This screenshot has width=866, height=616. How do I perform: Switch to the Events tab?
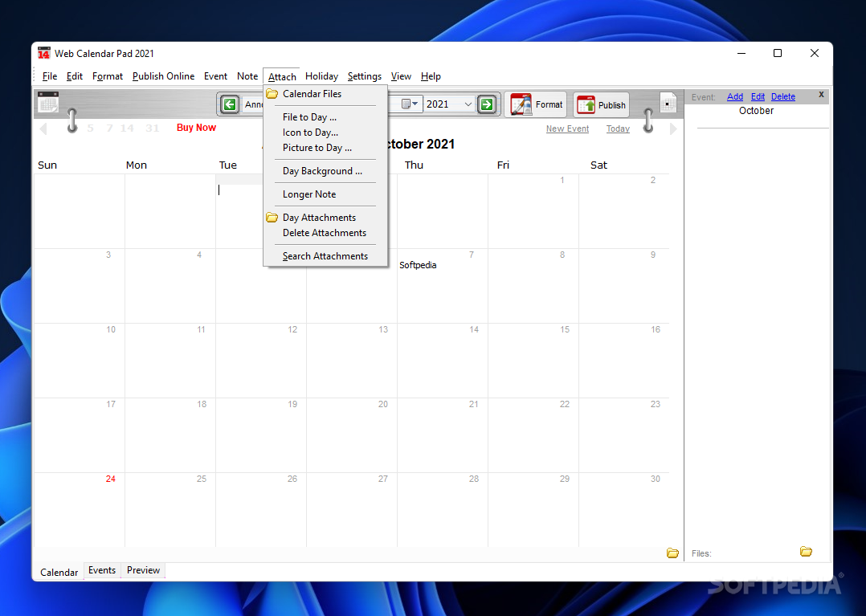tap(101, 570)
